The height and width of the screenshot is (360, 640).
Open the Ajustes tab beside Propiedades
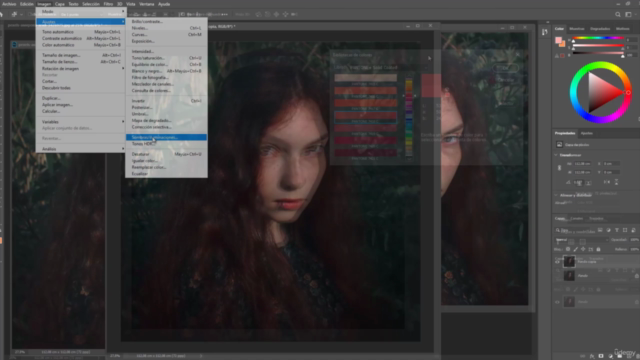click(x=587, y=133)
